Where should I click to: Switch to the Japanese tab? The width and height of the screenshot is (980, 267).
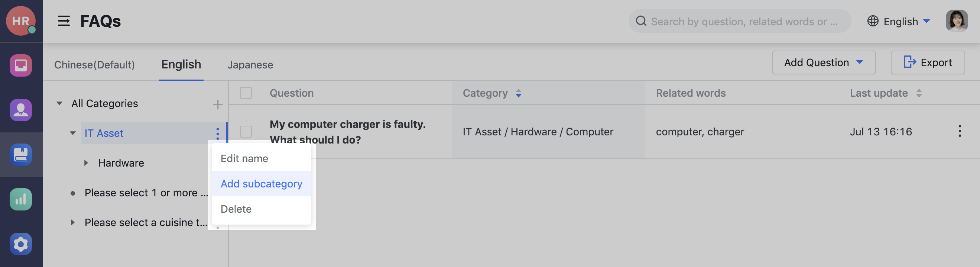point(250,65)
